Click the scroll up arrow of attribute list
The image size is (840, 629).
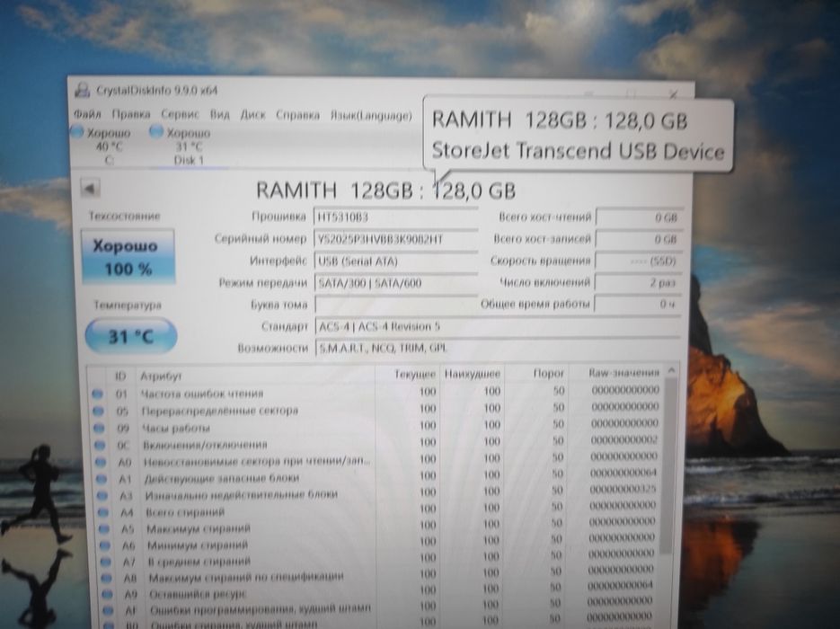coord(670,369)
